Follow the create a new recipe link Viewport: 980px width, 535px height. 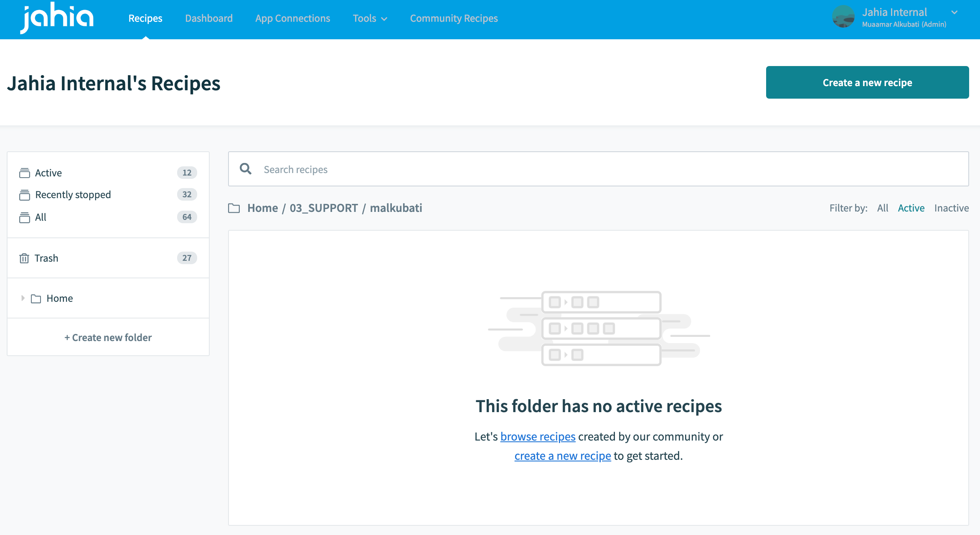(x=563, y=456)
